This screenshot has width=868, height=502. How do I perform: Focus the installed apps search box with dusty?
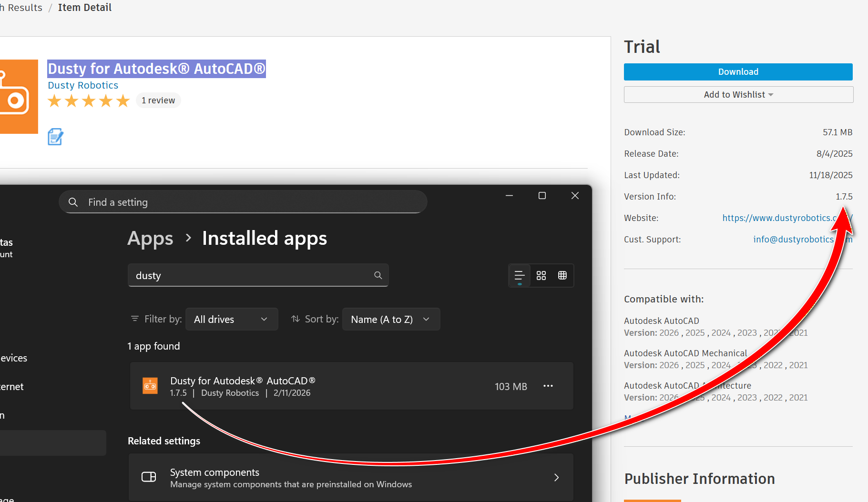click(x=258, y=275)
